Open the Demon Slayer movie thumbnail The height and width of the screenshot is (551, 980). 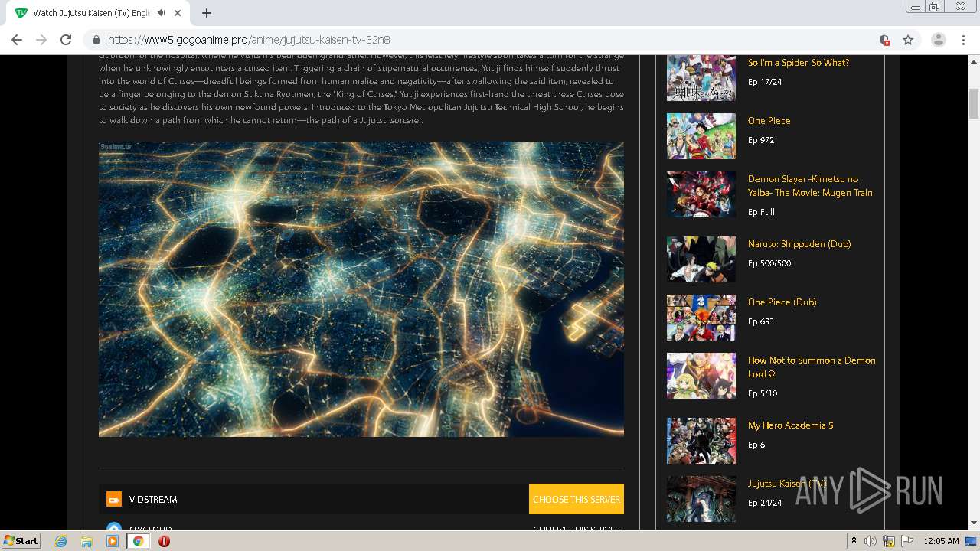pyautogui.click(x=701, y=194)
